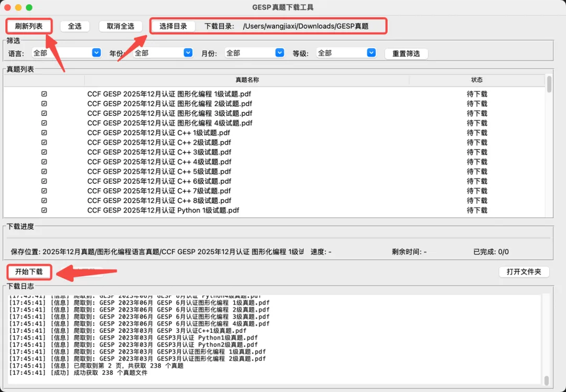
Task: Click the 保存位置 save location text
Action: (x=157, y=252)
